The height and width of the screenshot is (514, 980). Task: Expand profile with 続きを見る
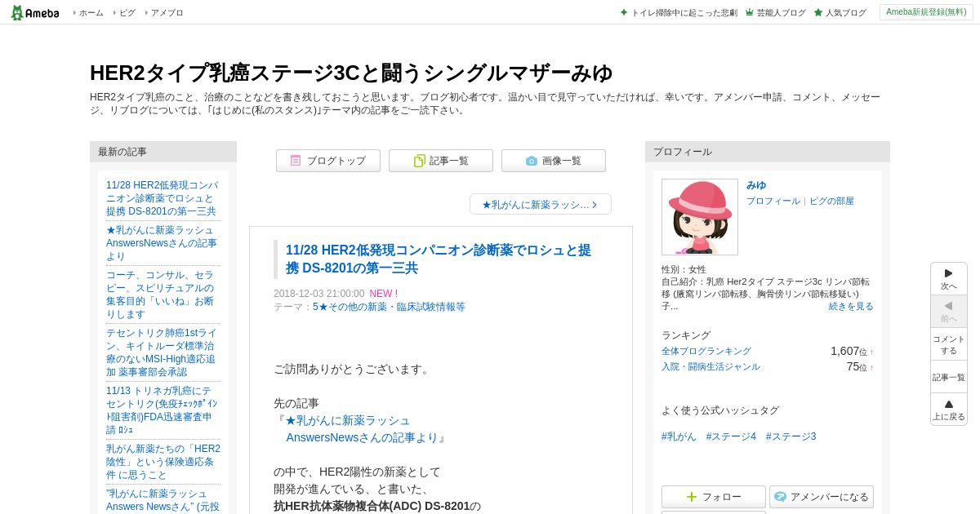pos(851,306)
